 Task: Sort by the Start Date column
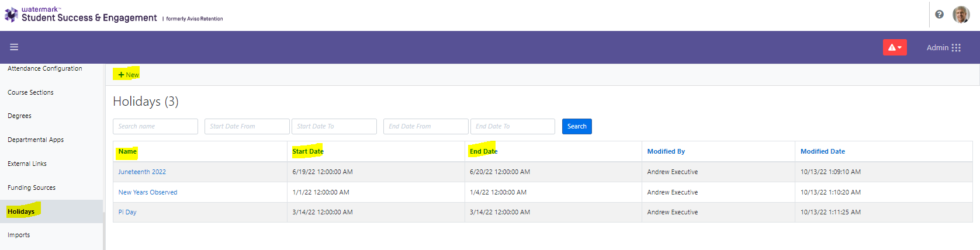308,151
